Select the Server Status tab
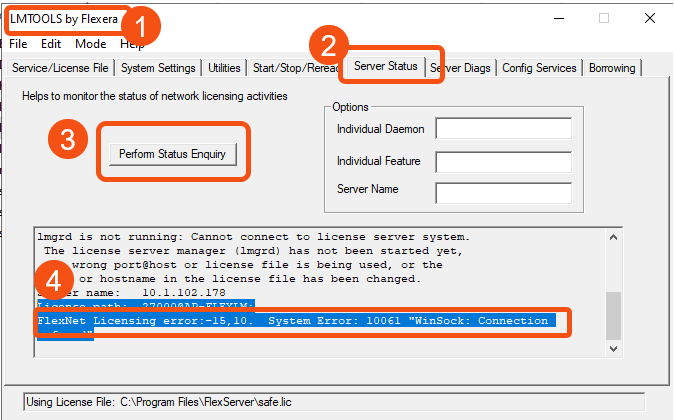The width and height of the screenshot is (674, 420). pyautogui.click(x=386, y=66)
